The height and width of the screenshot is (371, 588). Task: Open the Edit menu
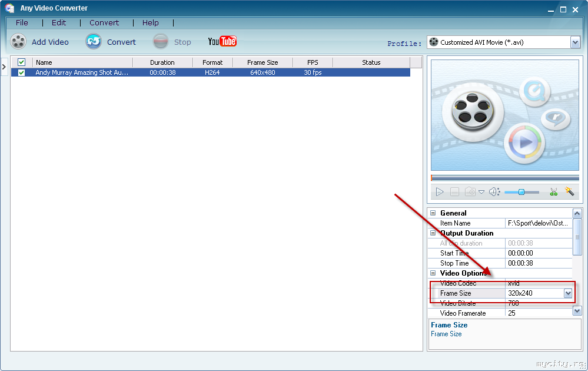(59, 23)
